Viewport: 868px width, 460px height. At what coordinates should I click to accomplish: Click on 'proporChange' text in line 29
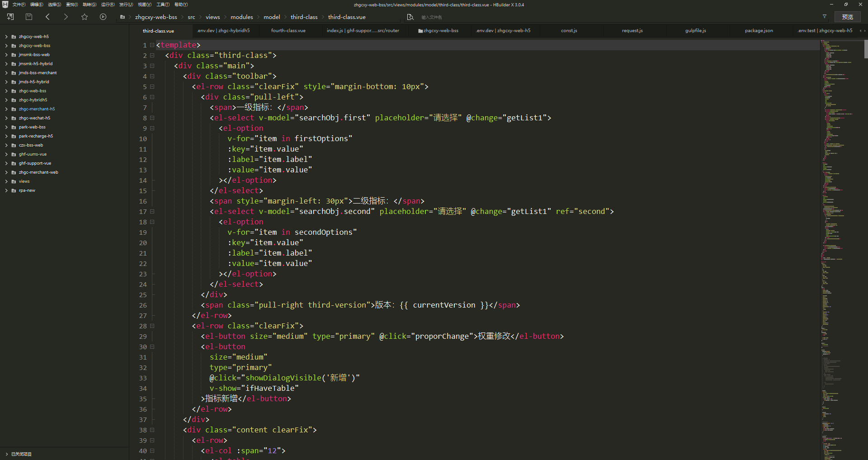click(442, 337)
